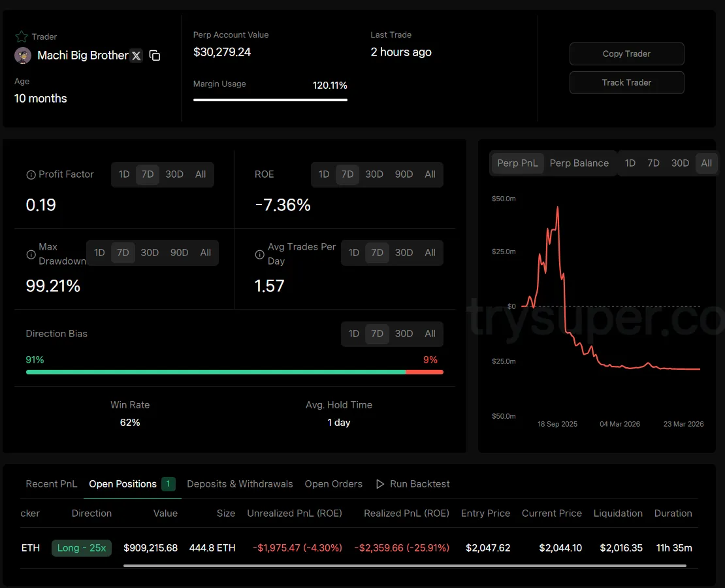725x588 pixels.
Task: Open the Recent PnL tab
Action: coord(52,484)
